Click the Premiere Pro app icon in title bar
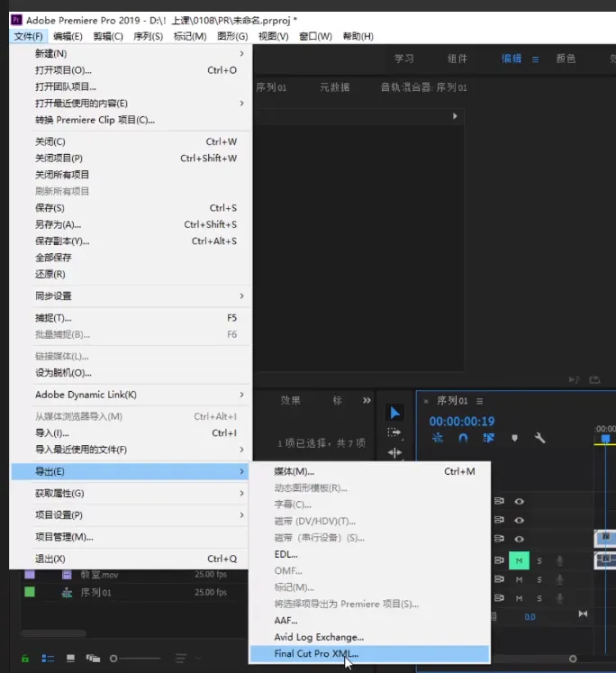Screen dimensions: 616x673 click(16, 20)
